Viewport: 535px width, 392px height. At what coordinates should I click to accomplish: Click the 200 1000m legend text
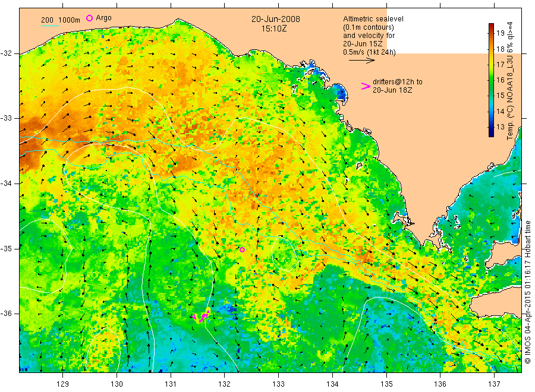[61, 20]
